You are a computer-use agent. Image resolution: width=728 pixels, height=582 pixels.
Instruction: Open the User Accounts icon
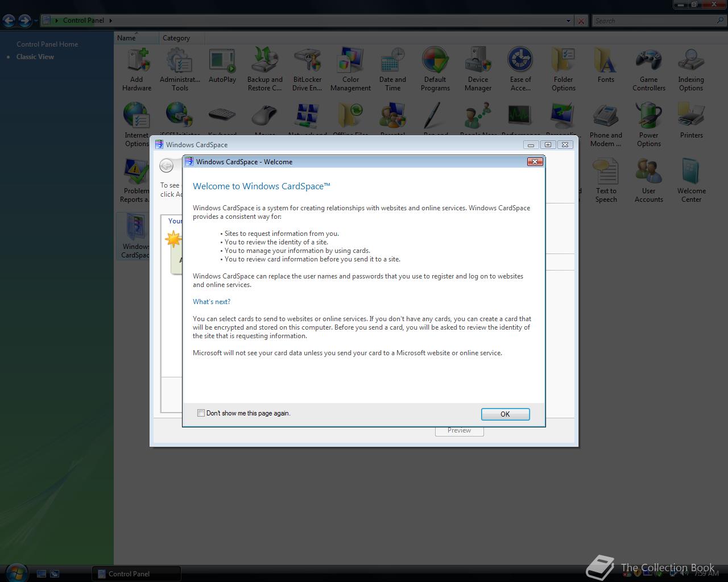pyautogui.click(x=648, y=181)
